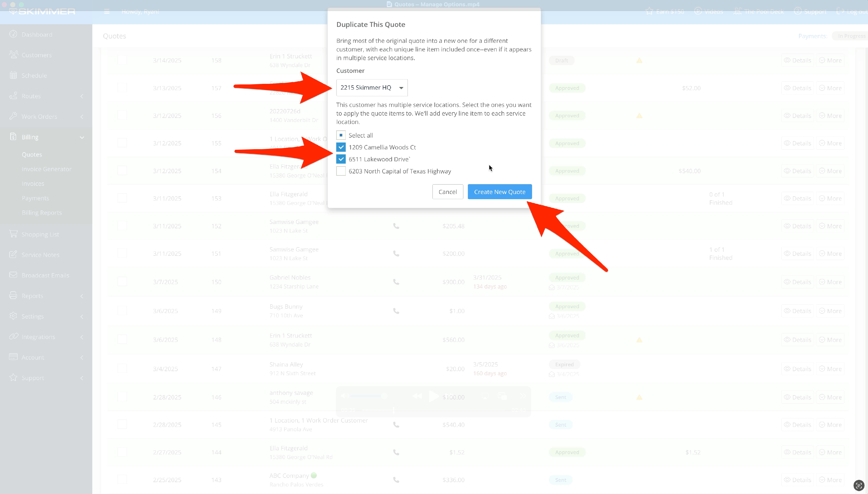Check 6203 North Capital of Texas Highway
This screenshot has width=868, height=494.
pos(341,171)
